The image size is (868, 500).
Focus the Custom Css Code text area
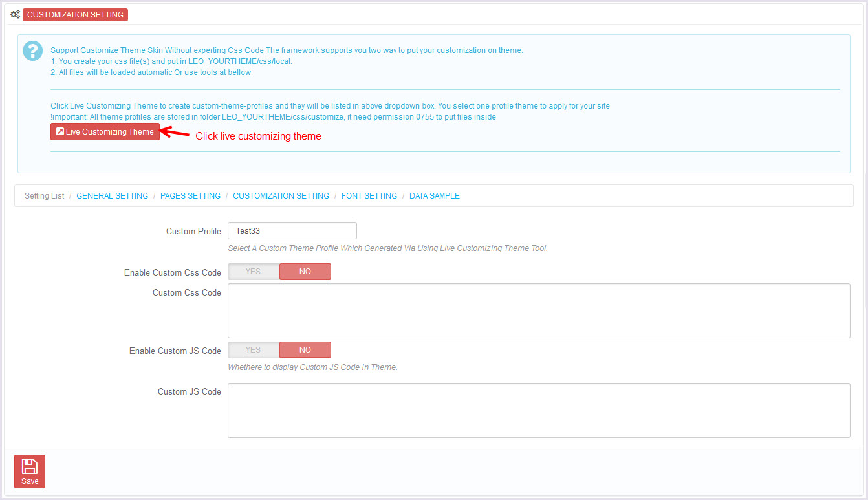point(538,310)
